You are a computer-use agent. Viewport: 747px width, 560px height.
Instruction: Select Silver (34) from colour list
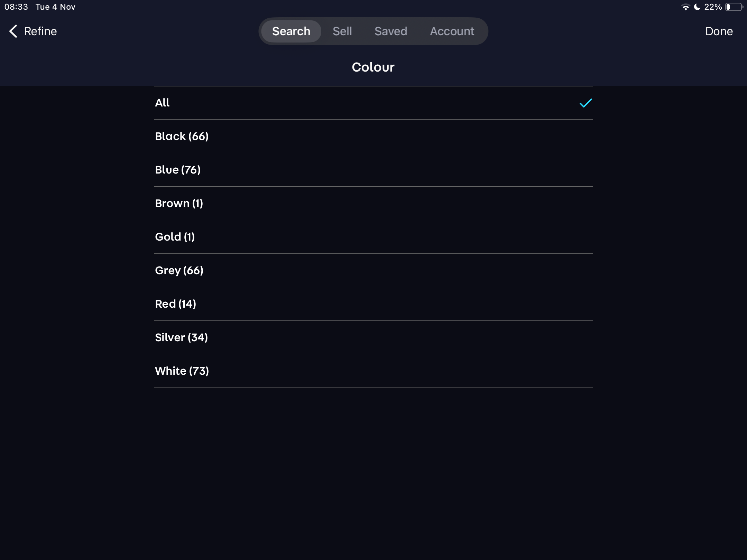(x=182, y=337)
